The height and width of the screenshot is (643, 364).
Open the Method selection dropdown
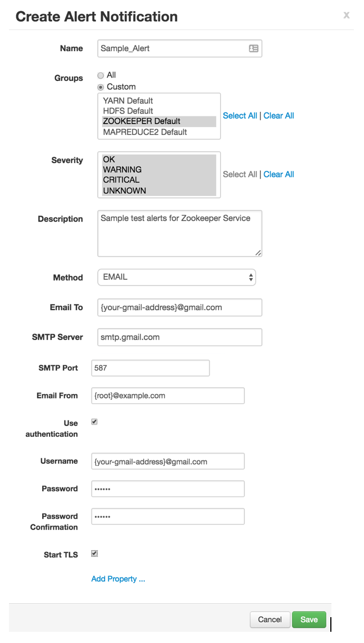click(176, 277)
